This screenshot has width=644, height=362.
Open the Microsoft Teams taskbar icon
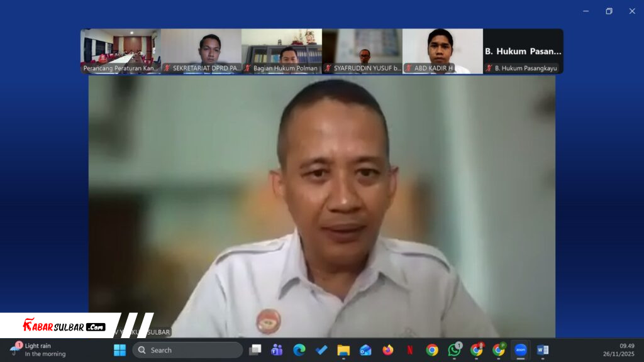(276, 350)
